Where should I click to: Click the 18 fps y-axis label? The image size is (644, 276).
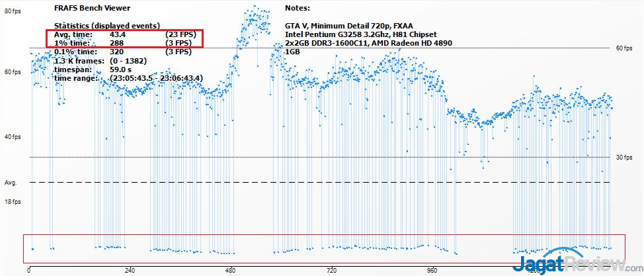point(13,201)
